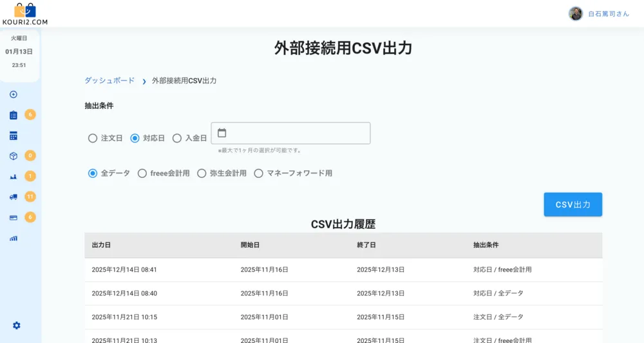Image resolution: width=644 pixels, height=343 pixels.
Task: Open the add new plus-circle sidebar icon
Action: pyautogui.click(x=14, y=95)
